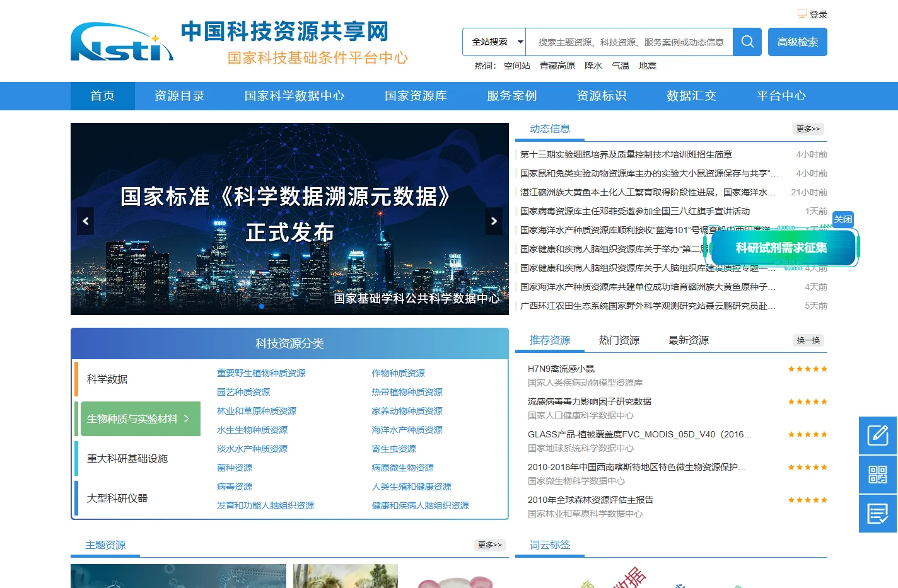The width and height of the screenshot is (898, 588).
Task: Open 科研试剂需求征集 floating banner
Action: coord(781,248)
